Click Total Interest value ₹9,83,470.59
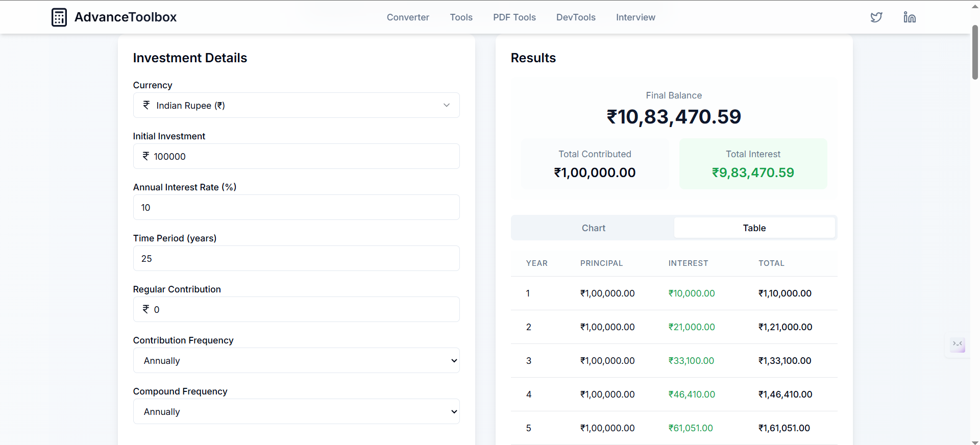The height and width of the screenshot is (445, 980). tap(753, 172)
